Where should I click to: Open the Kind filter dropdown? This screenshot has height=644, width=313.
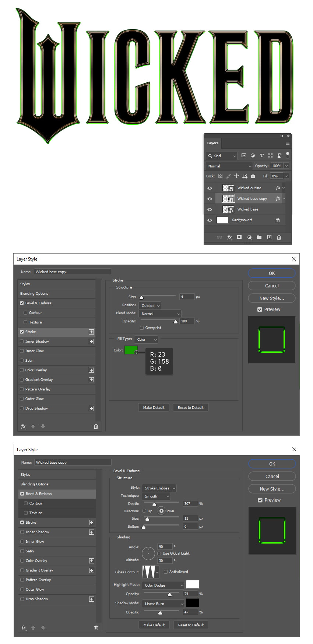(x=222, y=156)
